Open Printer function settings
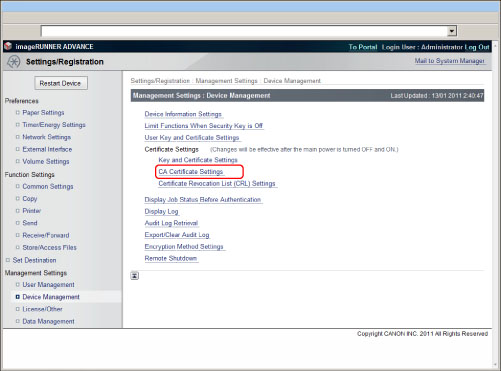The image size is (501, 371). (32, 211)
